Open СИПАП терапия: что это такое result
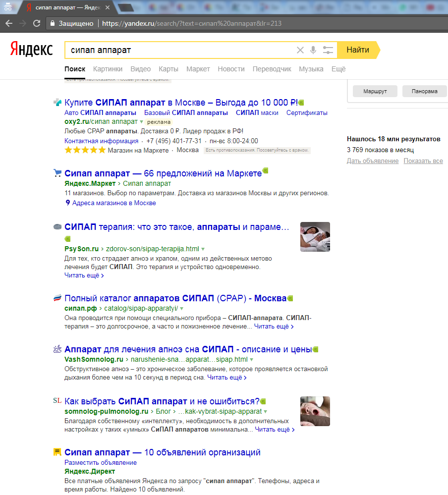448x495 pixels. coord(177,227)
